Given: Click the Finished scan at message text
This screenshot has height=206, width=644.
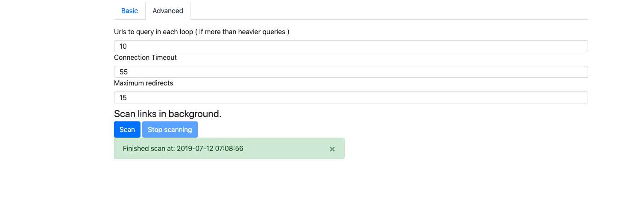Looking at the screenshot, I should pos(183,148).
